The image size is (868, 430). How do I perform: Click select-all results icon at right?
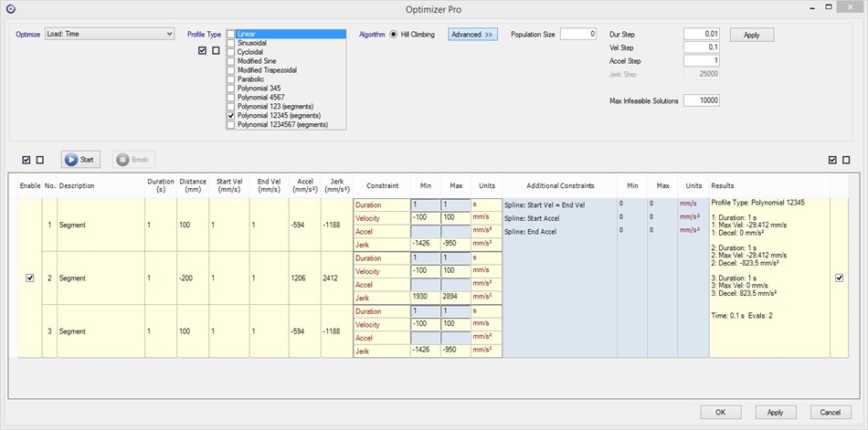tap(831, 160)
